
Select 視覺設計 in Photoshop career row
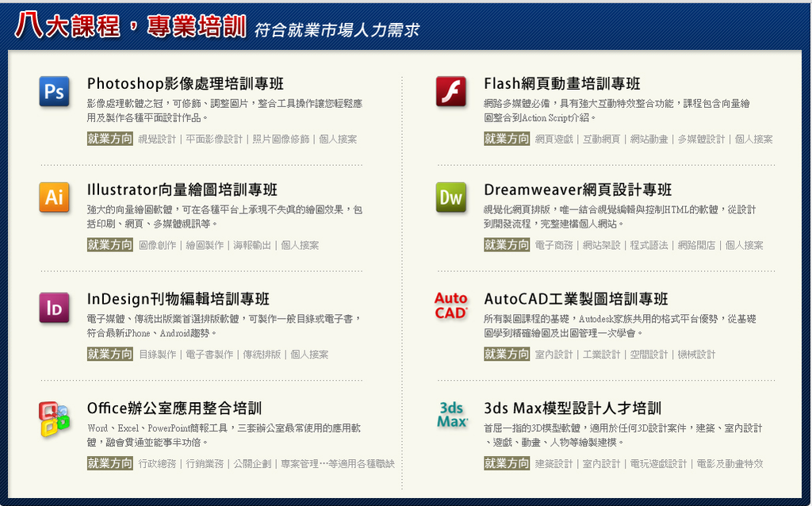[158, 140]
